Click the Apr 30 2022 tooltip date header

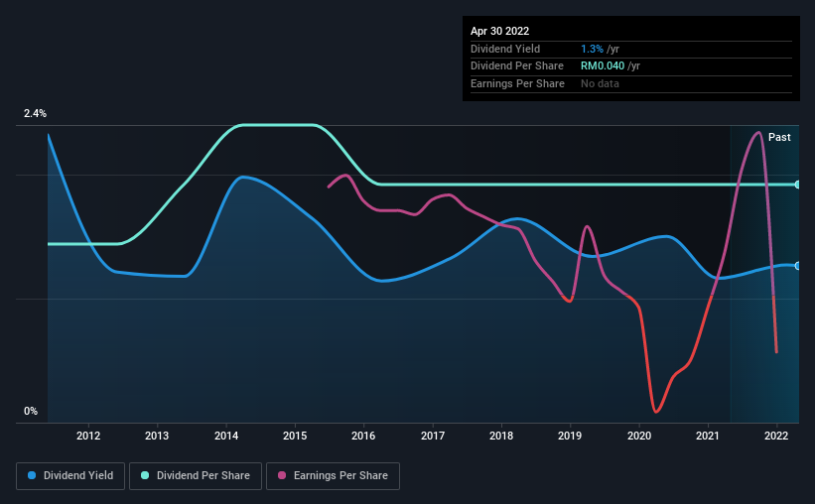(x=500, y=31)
